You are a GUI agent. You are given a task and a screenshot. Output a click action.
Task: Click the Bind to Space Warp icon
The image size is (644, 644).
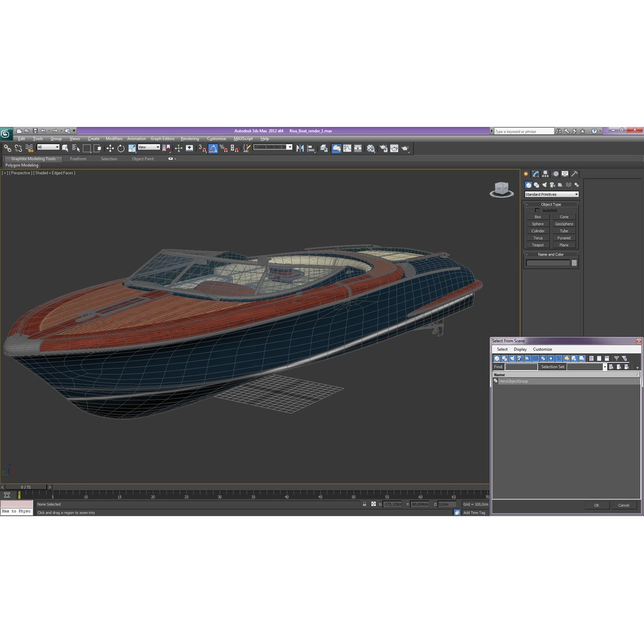(x=29, y=148)
